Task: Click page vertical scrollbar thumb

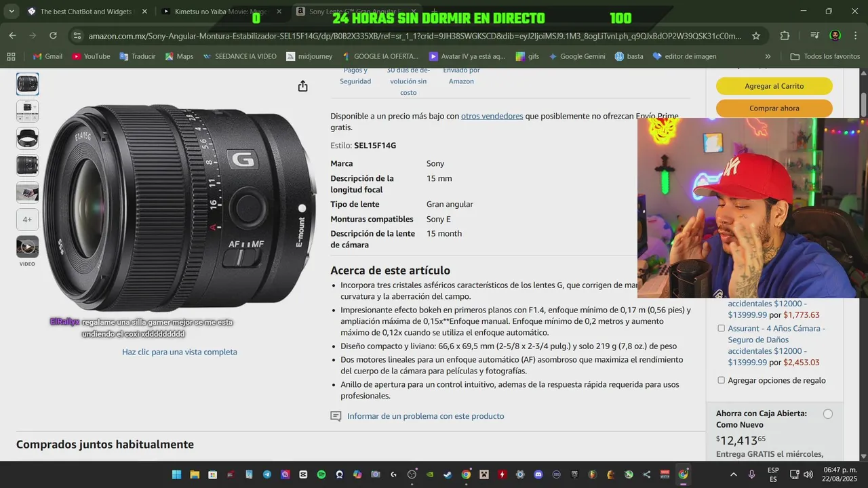Action: (863, 104)
